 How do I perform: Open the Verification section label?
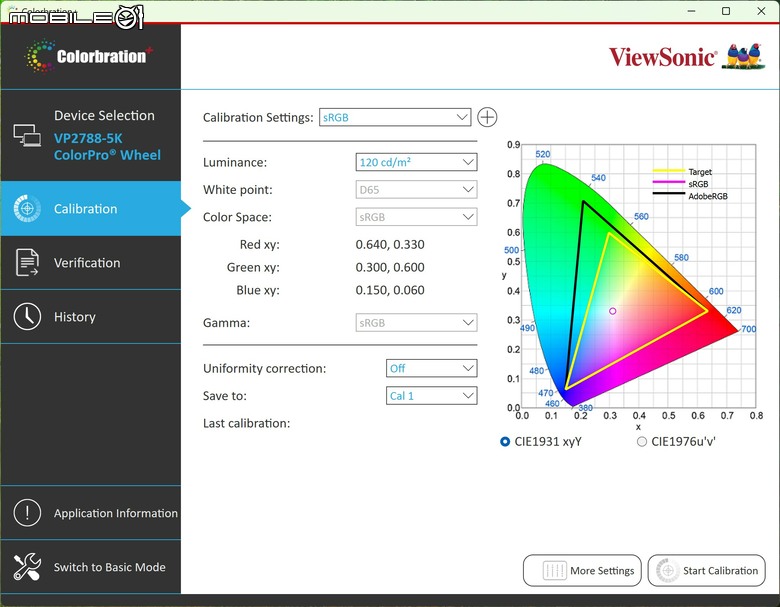pyautogui.click(x=87, y=263)
